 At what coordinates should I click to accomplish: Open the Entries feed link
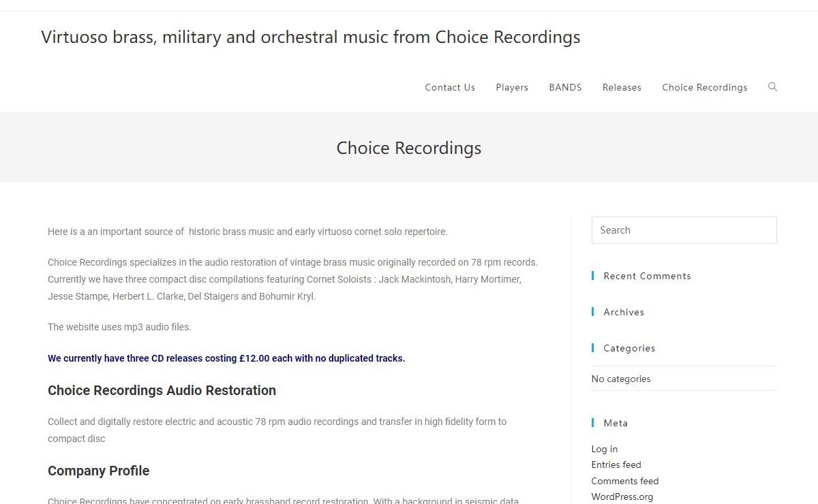[x=616, y=464]
